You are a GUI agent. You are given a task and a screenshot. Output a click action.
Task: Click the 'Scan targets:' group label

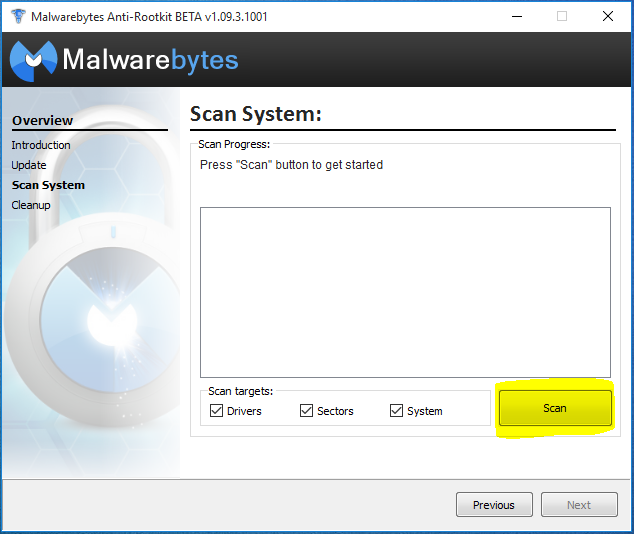click(x=241, y=391)
